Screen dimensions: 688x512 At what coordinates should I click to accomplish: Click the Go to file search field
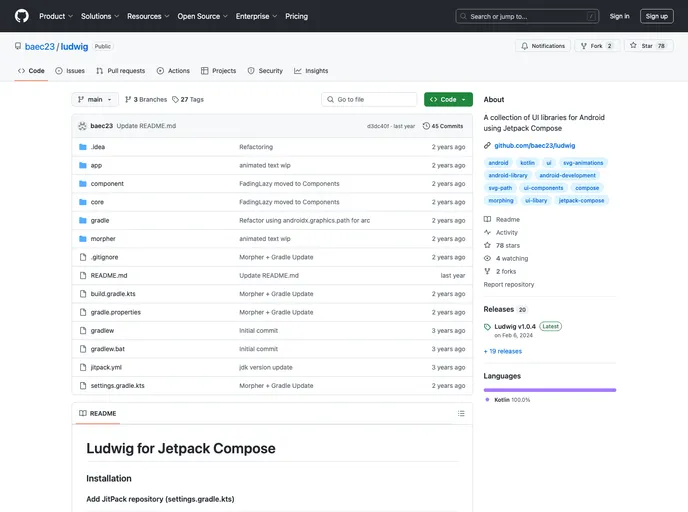(x=369, y=100)
